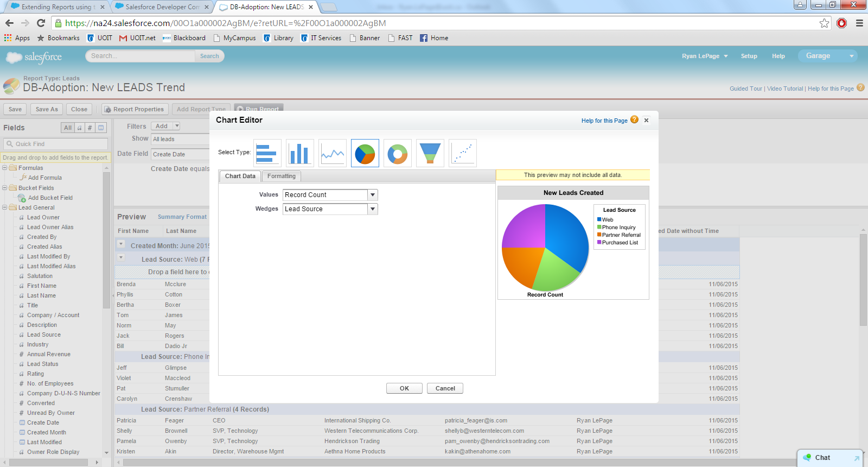Select the pie chart type

tap(365, 153)
